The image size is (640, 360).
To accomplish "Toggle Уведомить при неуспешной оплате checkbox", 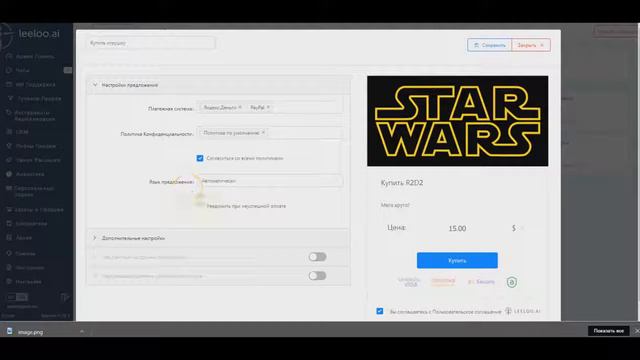I will [200, 206].
